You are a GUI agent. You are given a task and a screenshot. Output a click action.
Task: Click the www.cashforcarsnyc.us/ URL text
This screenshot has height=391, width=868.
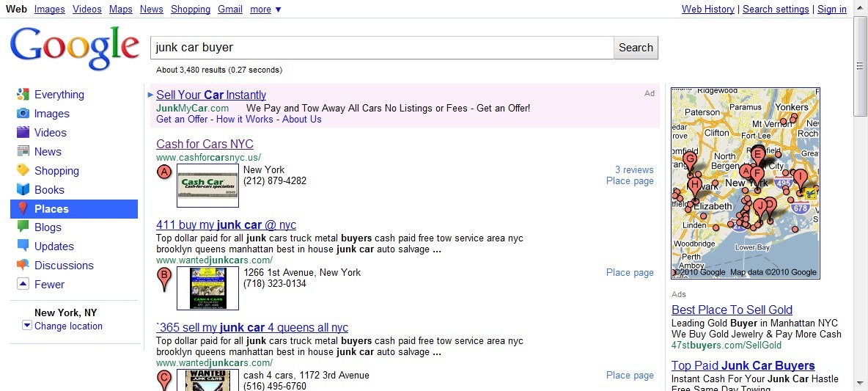(208, 157)
